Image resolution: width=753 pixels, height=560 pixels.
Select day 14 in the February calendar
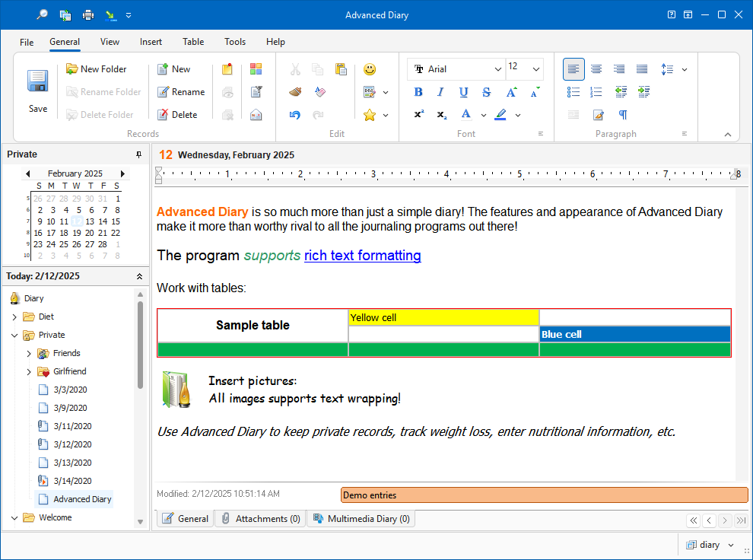click(x=103, y=221)
